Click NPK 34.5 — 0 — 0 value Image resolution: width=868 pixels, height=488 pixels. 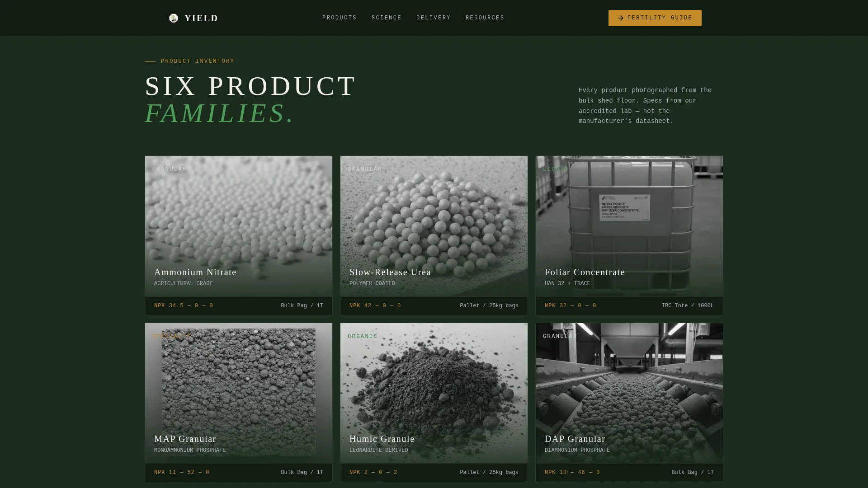pos(184,306)
